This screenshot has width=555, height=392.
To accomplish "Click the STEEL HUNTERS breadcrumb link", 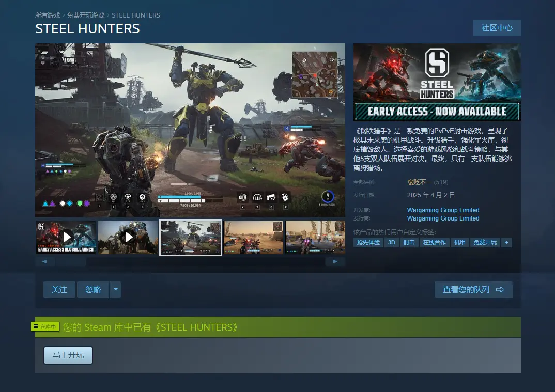I will point(136,15).
